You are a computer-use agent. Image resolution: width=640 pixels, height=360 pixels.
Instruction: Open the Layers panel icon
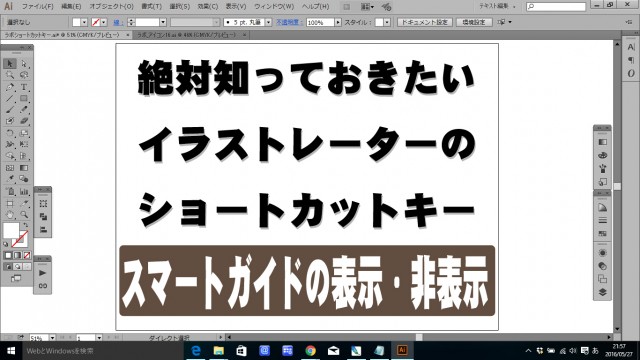coord(602,292)
